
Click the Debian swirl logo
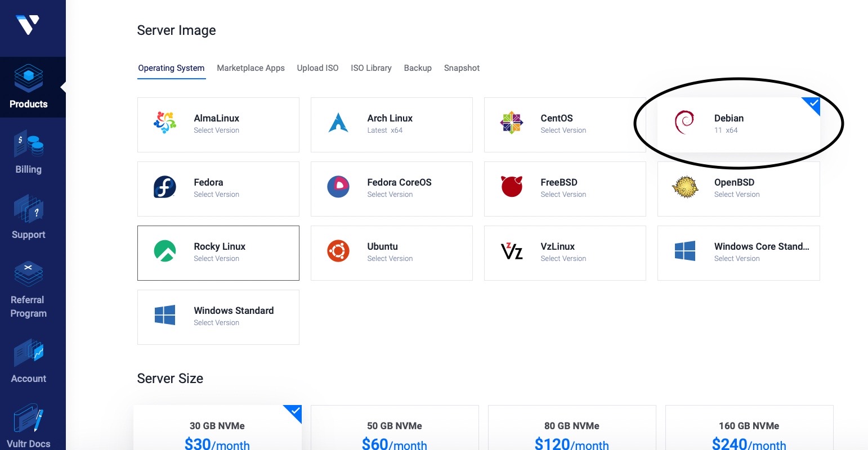click(684, 123)
